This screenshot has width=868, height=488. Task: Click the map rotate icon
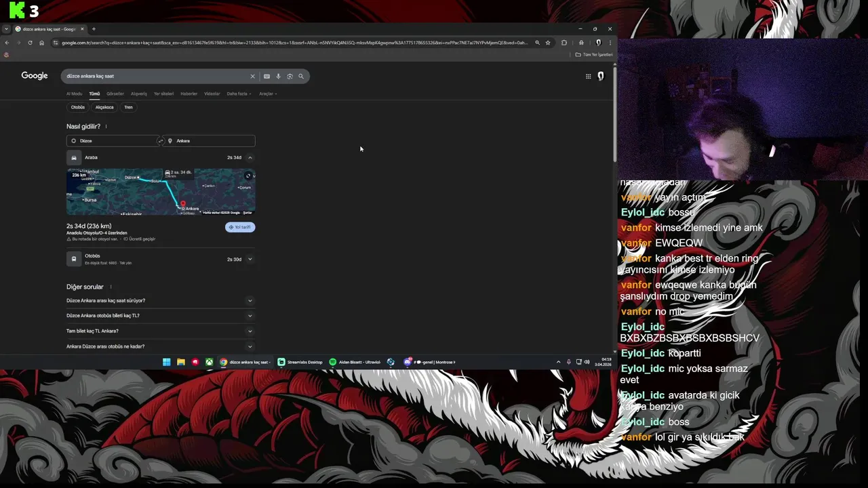pos(248,176)
